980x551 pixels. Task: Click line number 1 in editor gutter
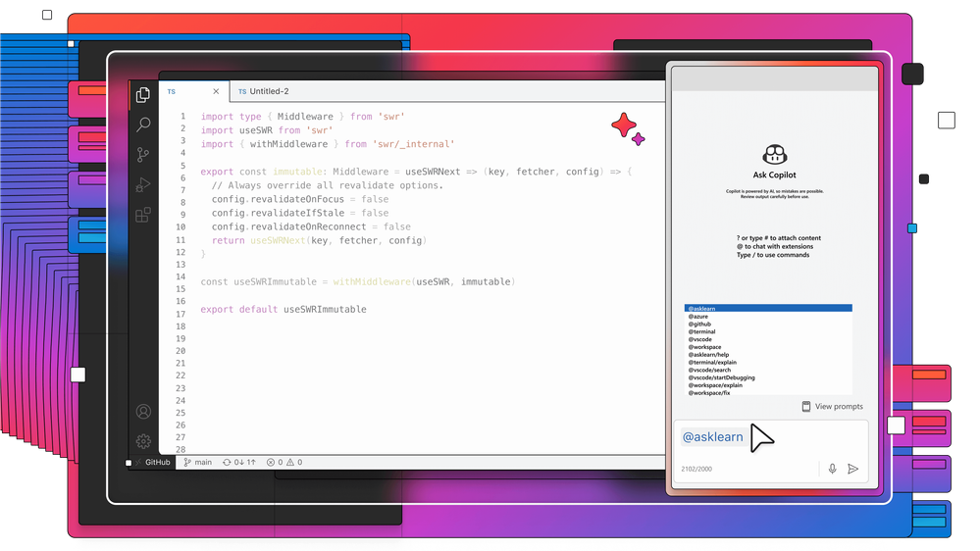(183, 117)
